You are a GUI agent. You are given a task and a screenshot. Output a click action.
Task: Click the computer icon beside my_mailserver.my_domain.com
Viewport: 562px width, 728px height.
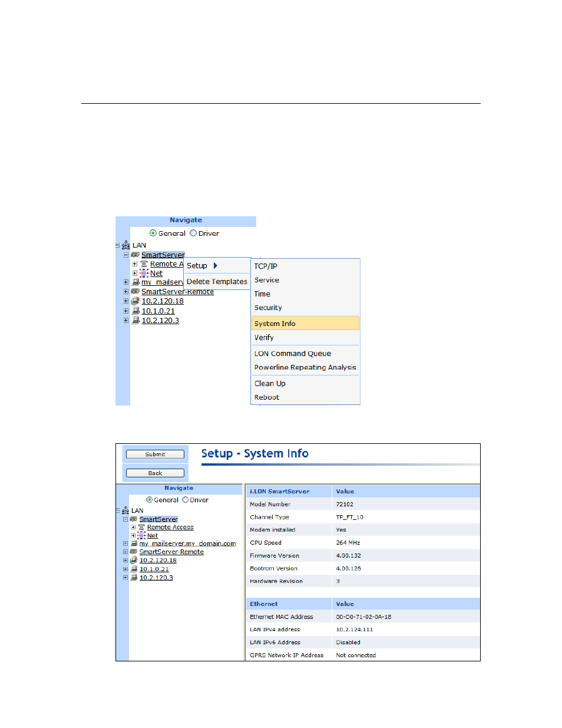click(x=134, y=543)
